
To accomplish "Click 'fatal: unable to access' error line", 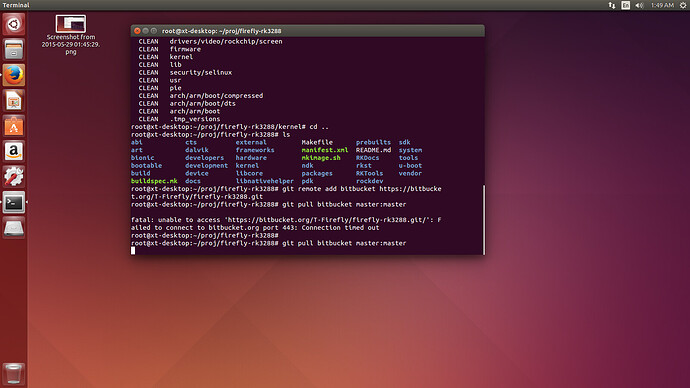I will [286, 220].
